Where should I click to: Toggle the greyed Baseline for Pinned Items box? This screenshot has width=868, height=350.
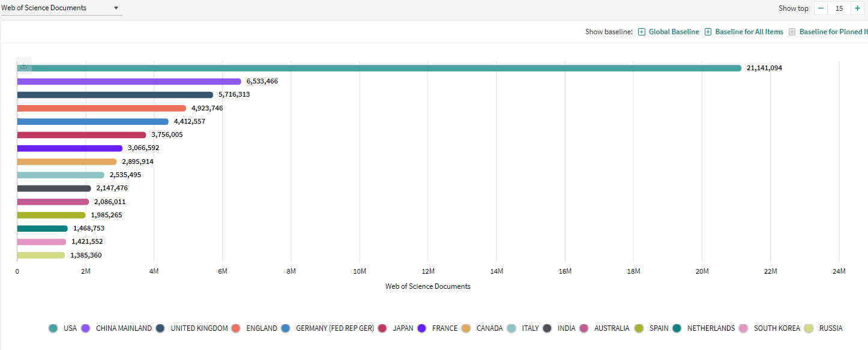pyautogui.click(x=792, y=32)
